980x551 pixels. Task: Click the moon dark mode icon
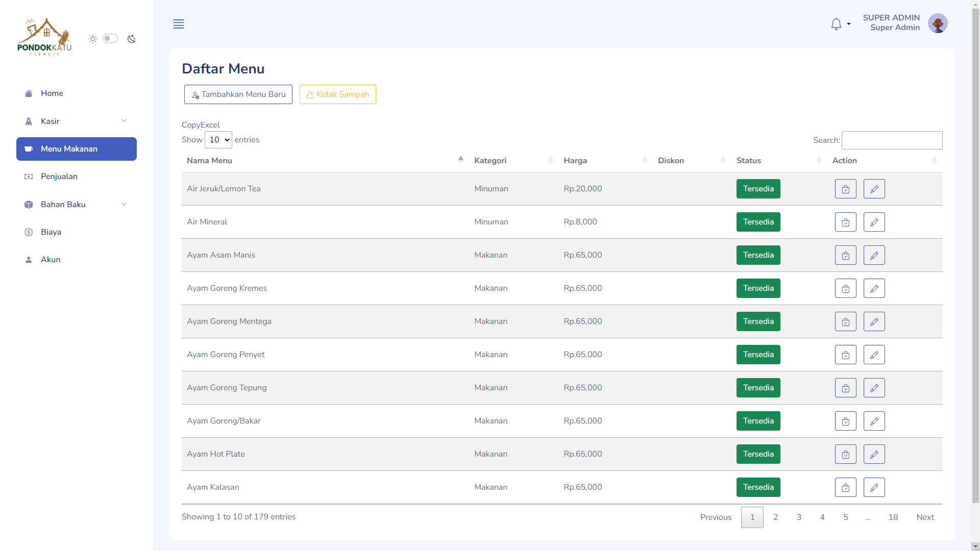click(132, 39)
